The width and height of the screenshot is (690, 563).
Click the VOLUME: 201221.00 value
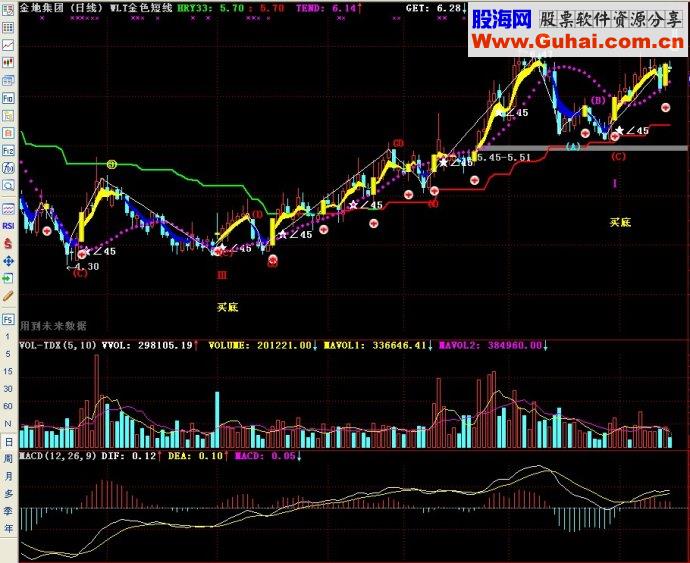[263, 346]
